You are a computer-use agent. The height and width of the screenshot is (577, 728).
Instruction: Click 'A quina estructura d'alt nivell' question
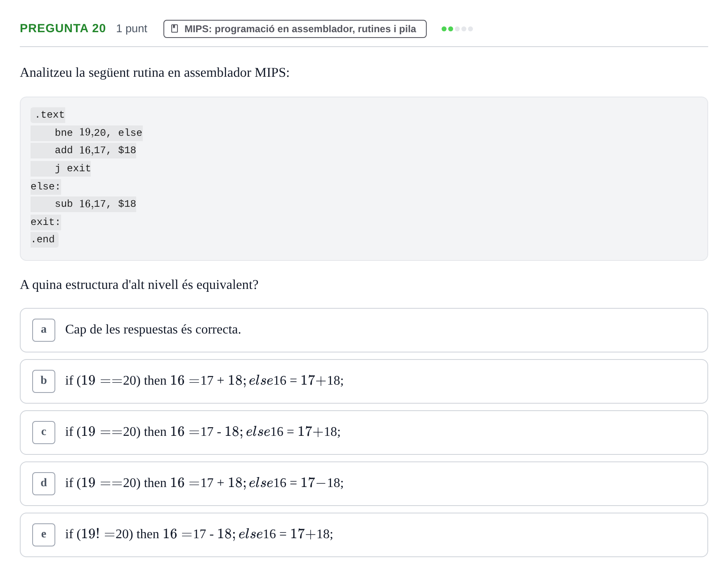click(x=139, y=285)
